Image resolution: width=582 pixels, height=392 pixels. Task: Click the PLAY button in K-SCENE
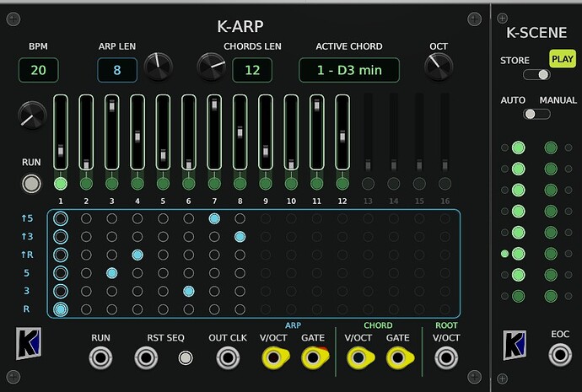pos(563,59)
